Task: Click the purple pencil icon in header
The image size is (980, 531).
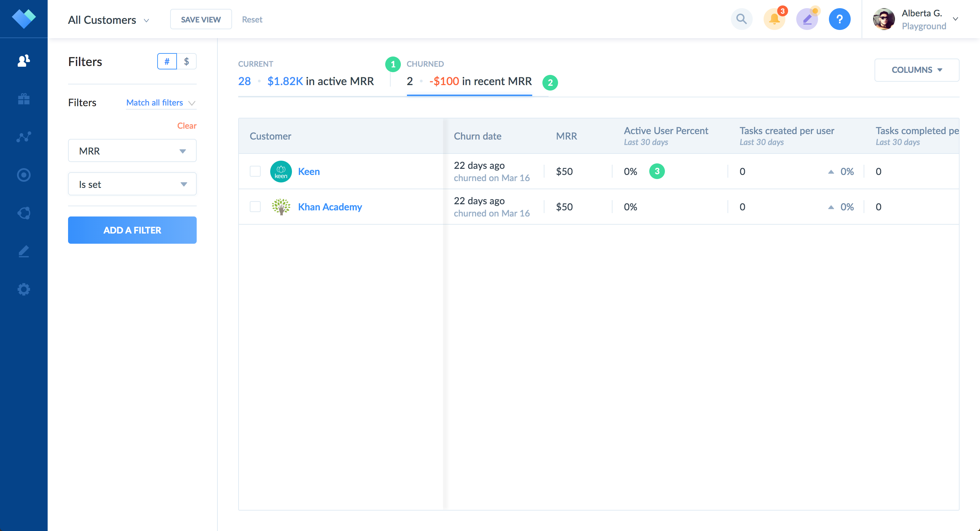Action: (807, 19)
